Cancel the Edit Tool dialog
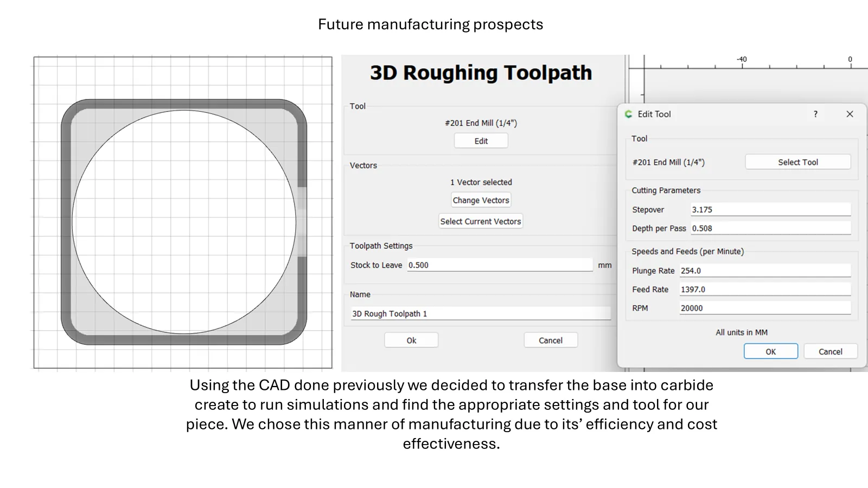This screenshot has width=868, height=488. [x=831, y=351]
